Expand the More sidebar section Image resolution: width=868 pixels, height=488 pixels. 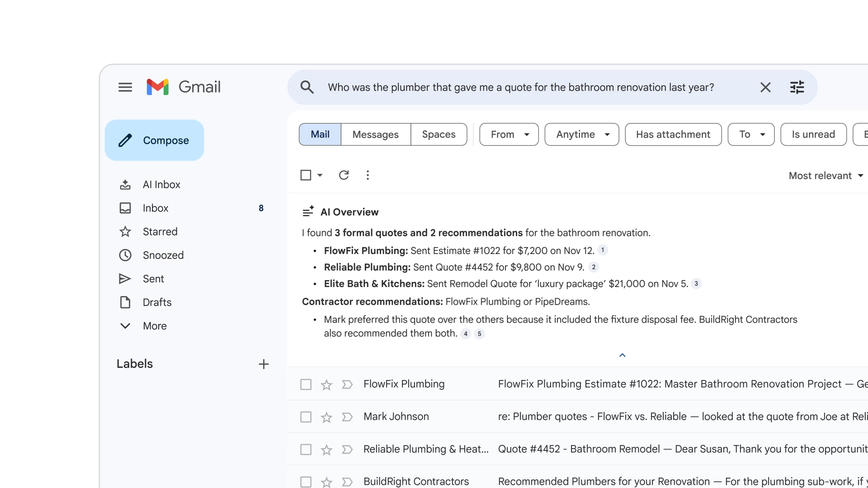click(x=154, y=326)
